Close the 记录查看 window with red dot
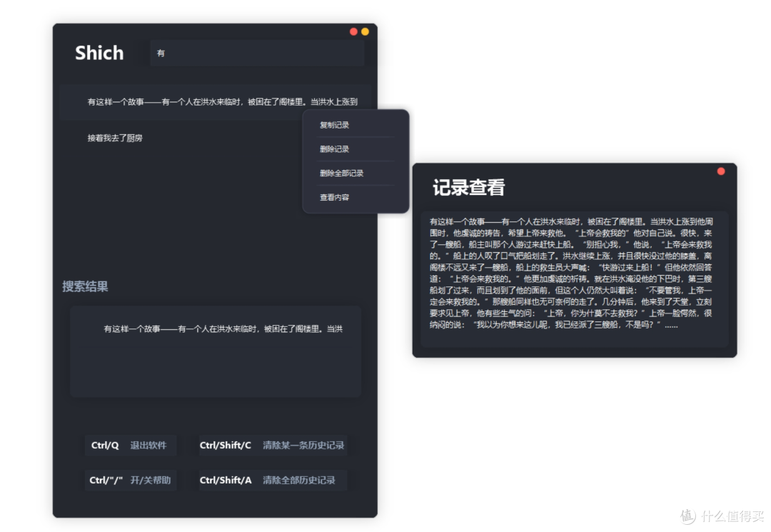 pos(721,171)
